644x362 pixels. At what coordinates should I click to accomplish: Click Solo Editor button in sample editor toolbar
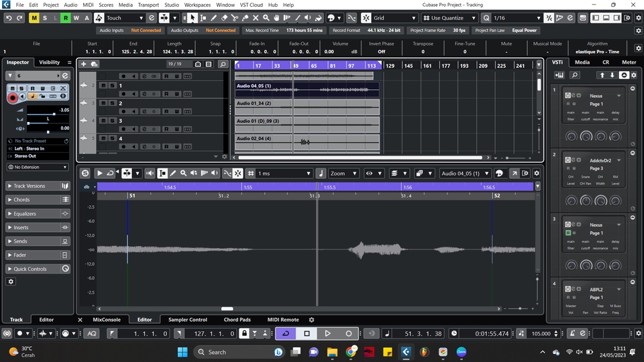pyautogui.click(x=85, y=173)
